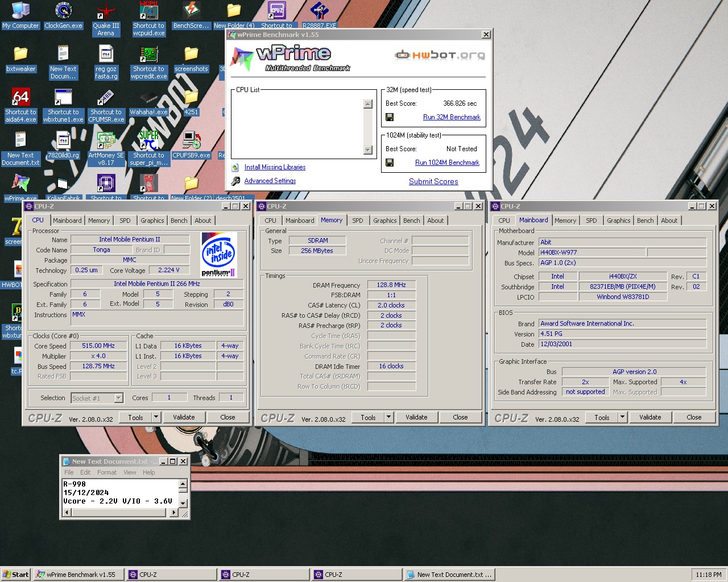
Task: Open SPD tab in middle CPU-Z window
Action: [x=357, y=221]
